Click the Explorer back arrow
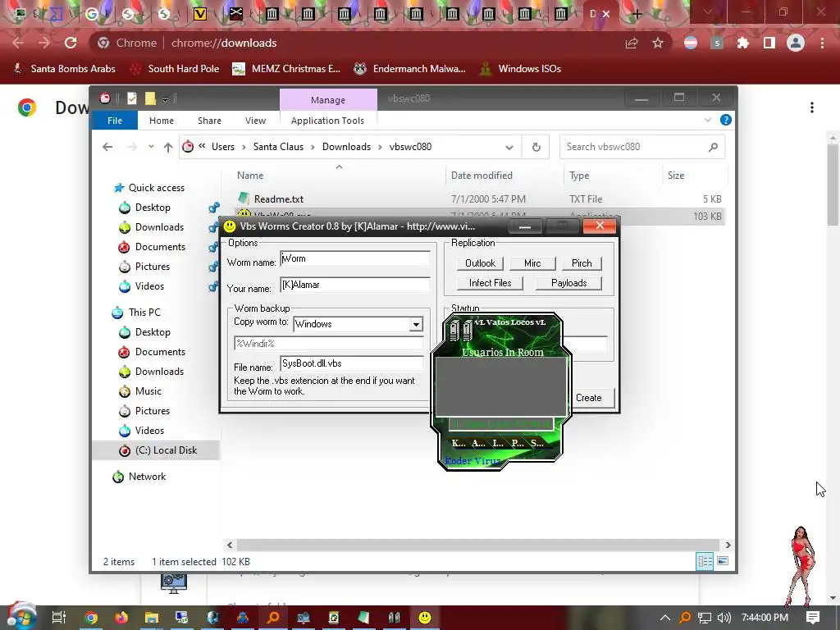The image size is (840, 630). click(x=107, y=147)
